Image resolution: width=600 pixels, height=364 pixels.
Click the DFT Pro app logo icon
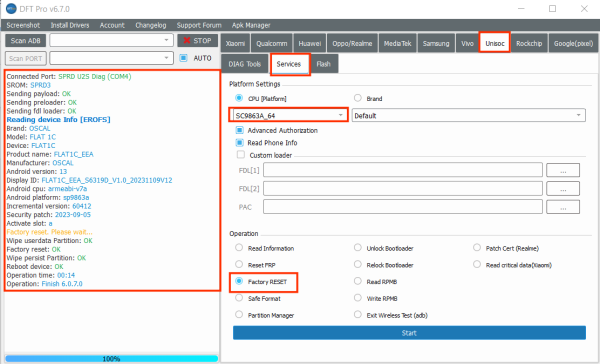[x=11, y=9]
